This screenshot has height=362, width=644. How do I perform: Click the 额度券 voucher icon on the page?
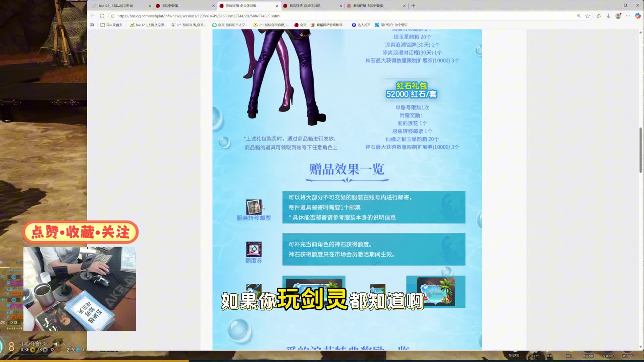point(254,250)
